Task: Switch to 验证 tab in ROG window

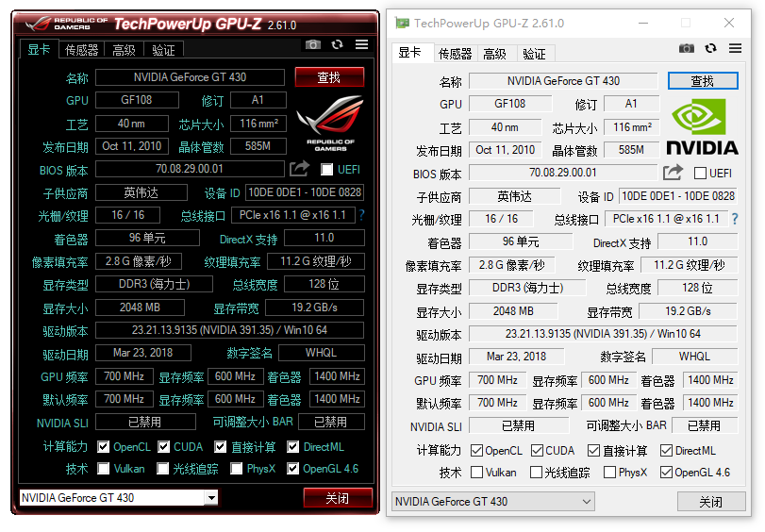Action: coord(163,50)
